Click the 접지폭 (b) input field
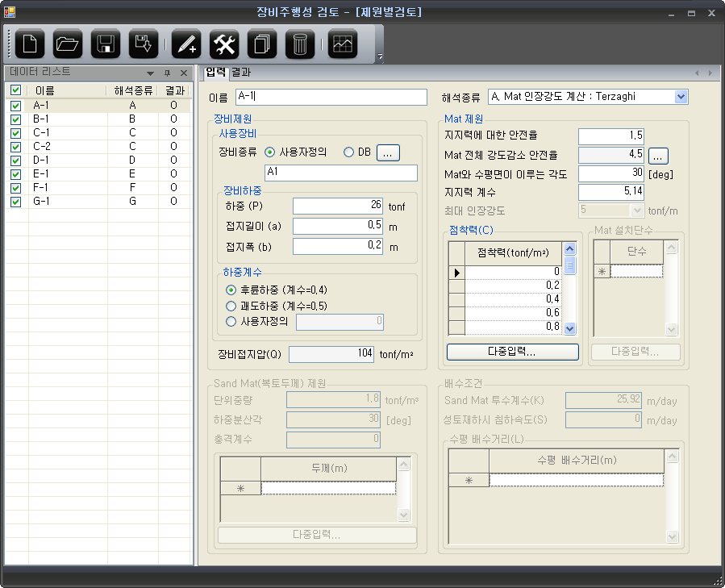Viewport: 725px width, 588px height. coord(338,247)
